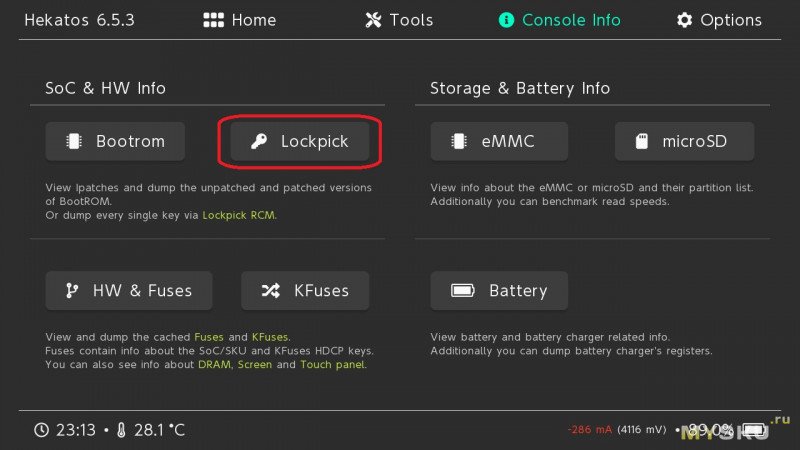The height and width of the screenshot is (450, 800).
Task: Go to the Home tab
Action: point(240,20)
